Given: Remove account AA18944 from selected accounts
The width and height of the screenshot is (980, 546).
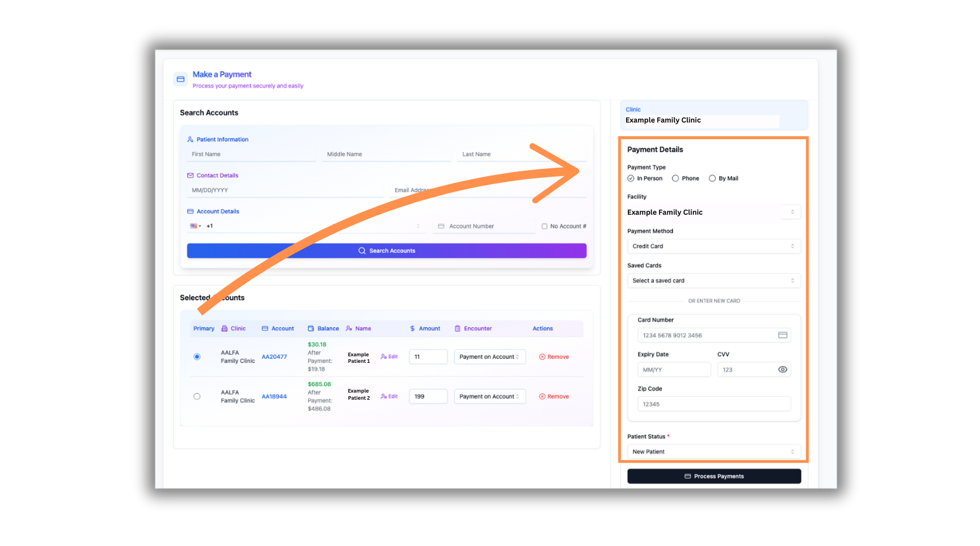Looking at the screenshot, I should click(x=554, y=397).
